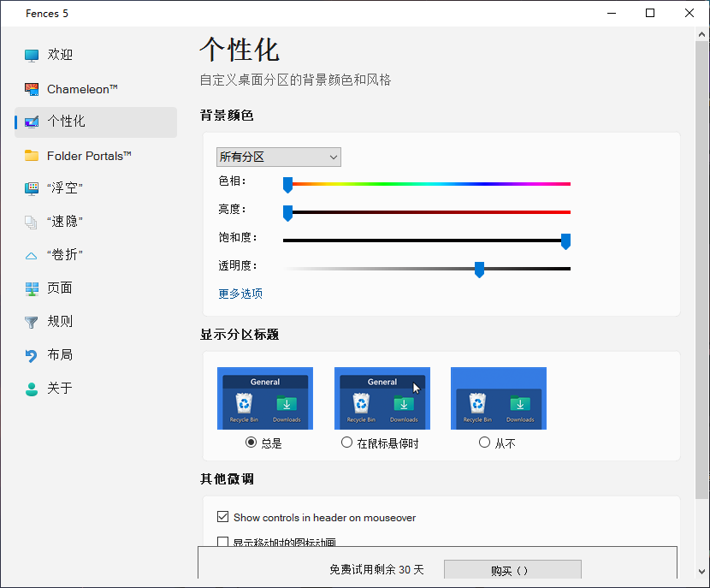Image resolution: width=710 pixels, height=588 pixels.
Task: Click the never-show-title preview thumbnail
Action: point(499,398)
